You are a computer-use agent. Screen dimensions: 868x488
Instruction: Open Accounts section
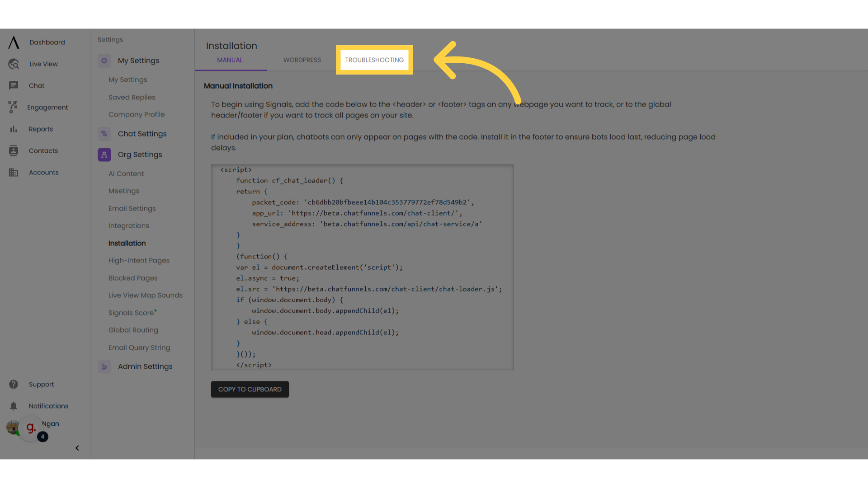44,173
